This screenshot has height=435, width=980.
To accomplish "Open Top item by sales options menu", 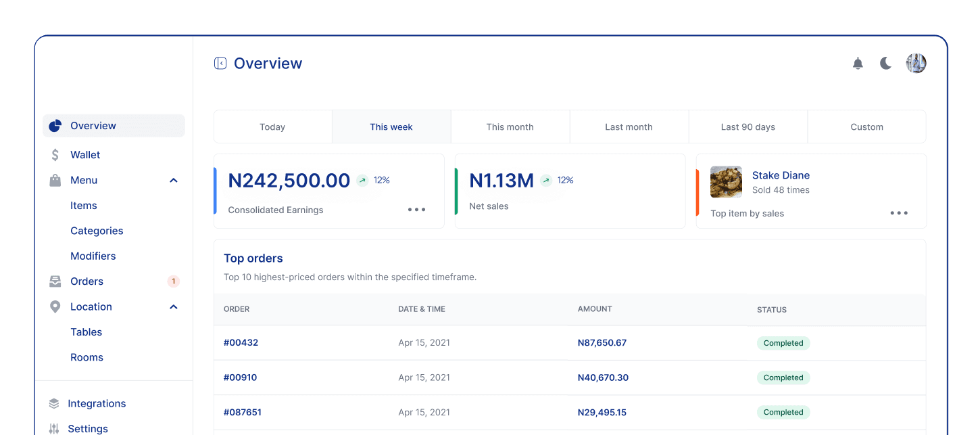I will click(x=899, y=213).
